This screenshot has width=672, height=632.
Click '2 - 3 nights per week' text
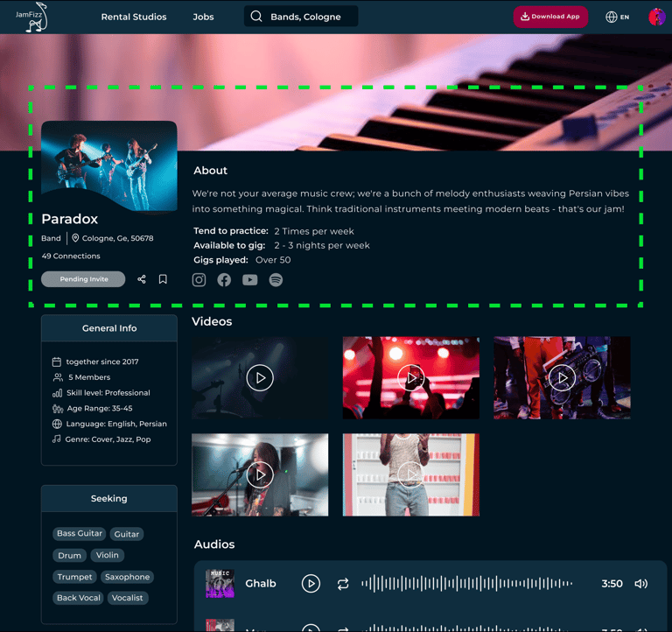tap(322, 245)
